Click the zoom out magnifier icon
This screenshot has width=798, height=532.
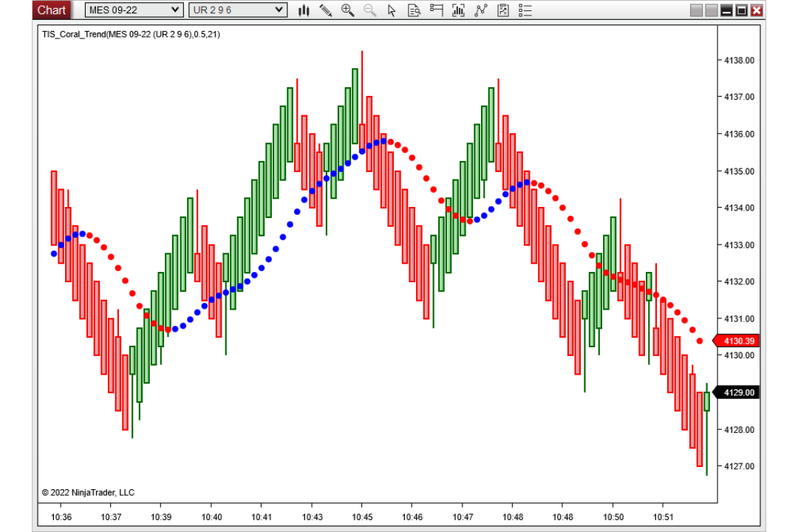click(370, 10)
